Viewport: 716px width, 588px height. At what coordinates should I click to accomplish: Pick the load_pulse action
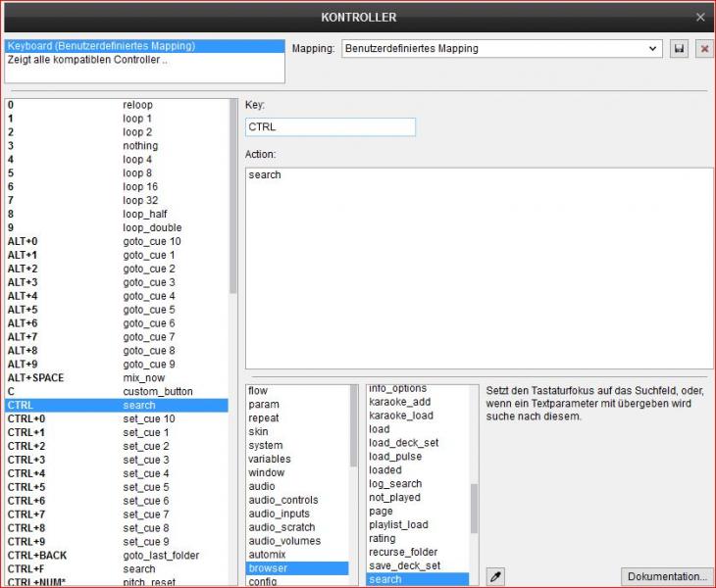pyautogui.click(x=418, y=457)
